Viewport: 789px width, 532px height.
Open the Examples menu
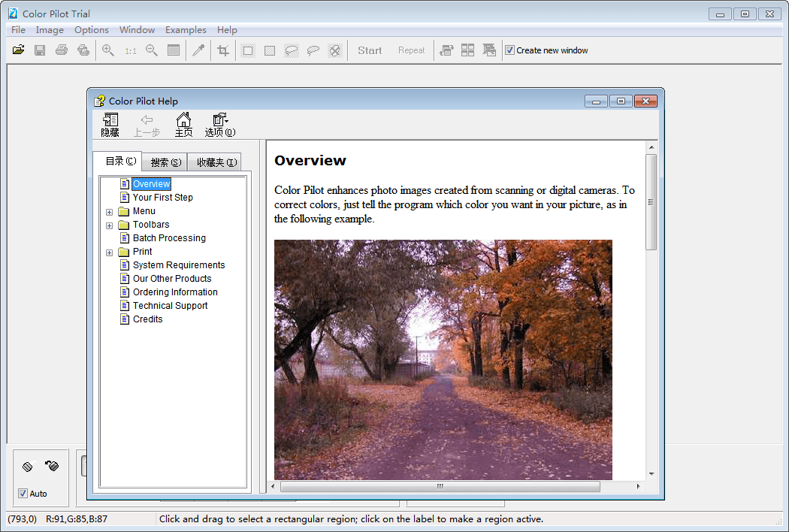(186, 30)
